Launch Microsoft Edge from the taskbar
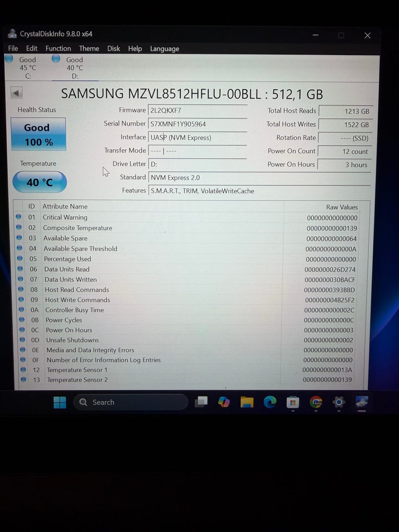The height and width of the screenshot is (532, 399). 270,402
